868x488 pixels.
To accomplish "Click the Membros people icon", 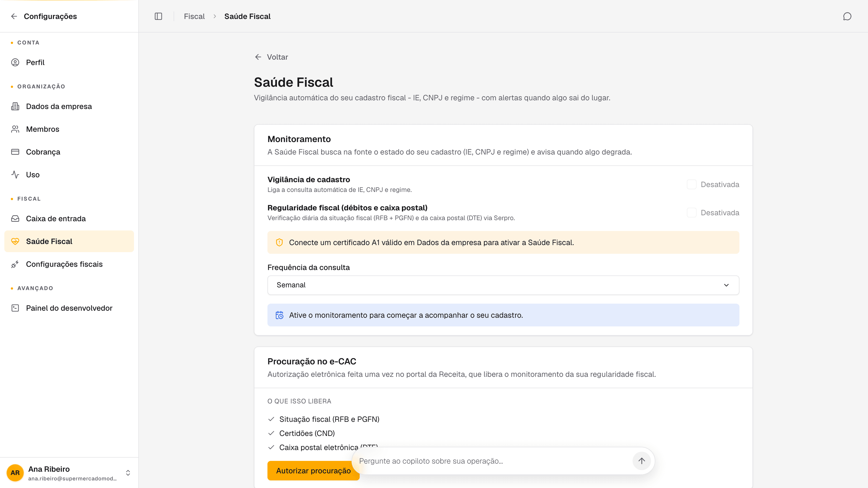I will pyautogui.click(x=15, y=129).
